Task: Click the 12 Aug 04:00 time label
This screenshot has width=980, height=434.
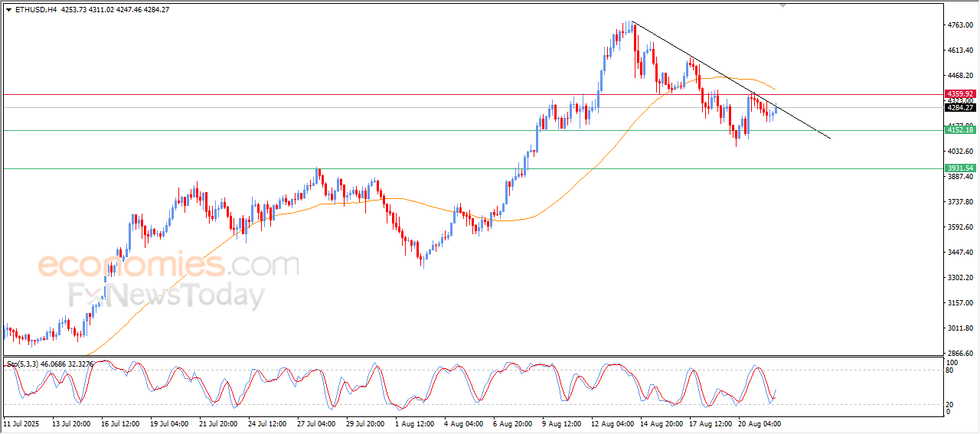Action: tap(611, 423)
